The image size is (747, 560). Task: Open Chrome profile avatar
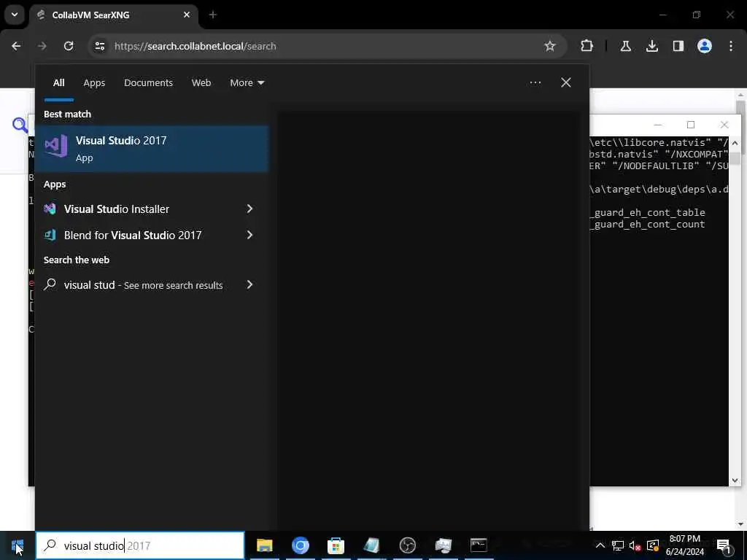click(x=705, y=46)
